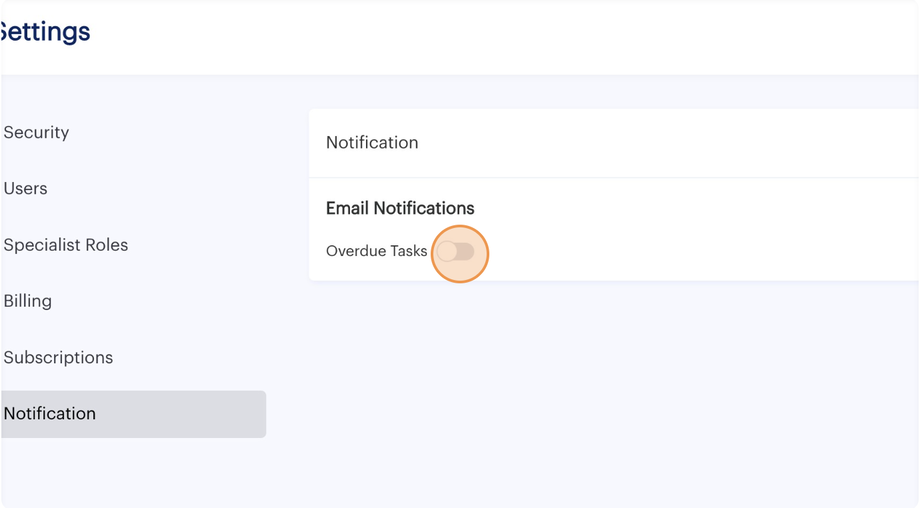Screen dimensions: 920x508
Task: Select the Notification sidebar item
Action: [x=50, y=413]
